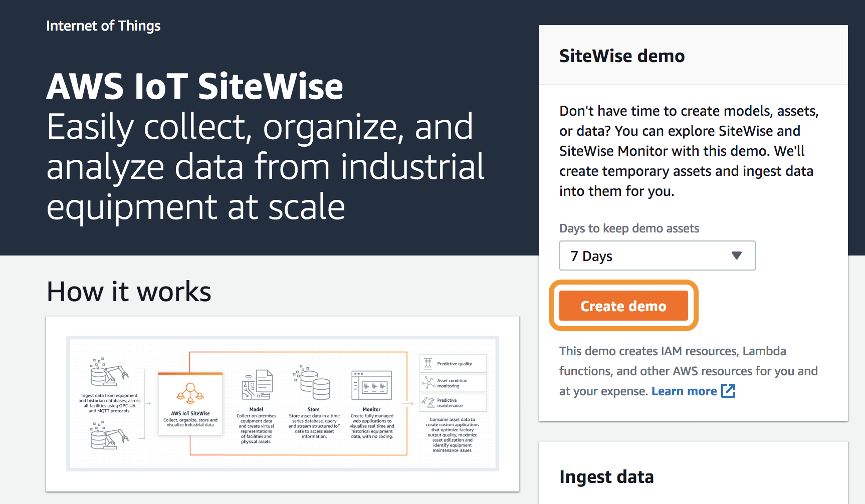Click the Store database icon in the diagram

click(x=312, y=382)
